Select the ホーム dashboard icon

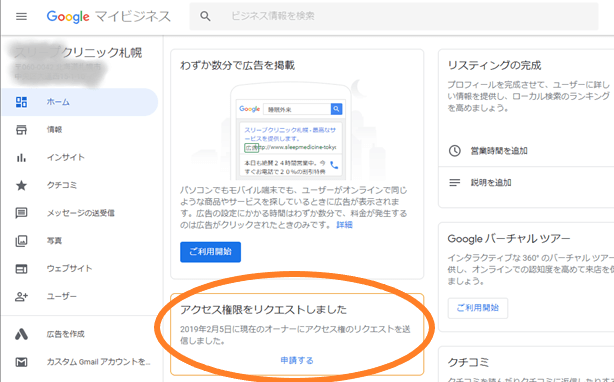(21, 102)
